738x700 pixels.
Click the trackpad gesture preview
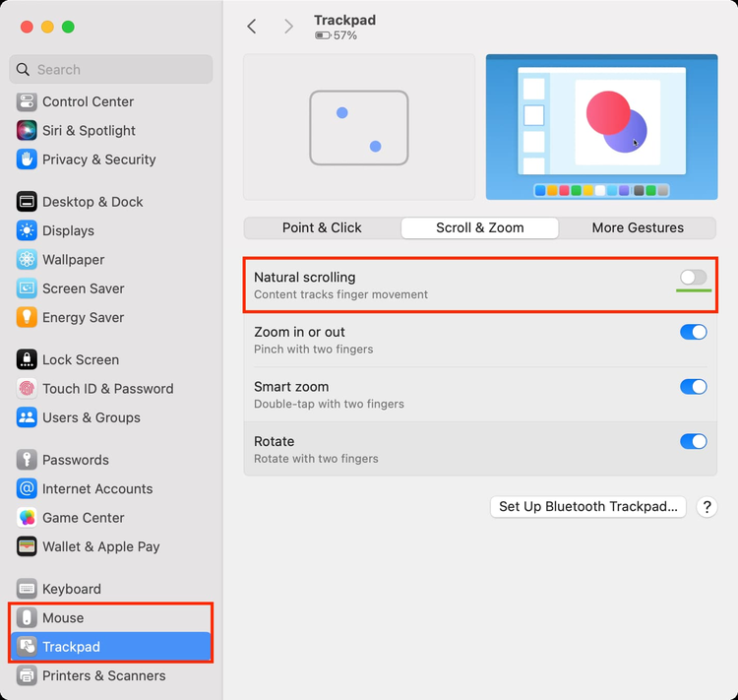coord(359,127)
